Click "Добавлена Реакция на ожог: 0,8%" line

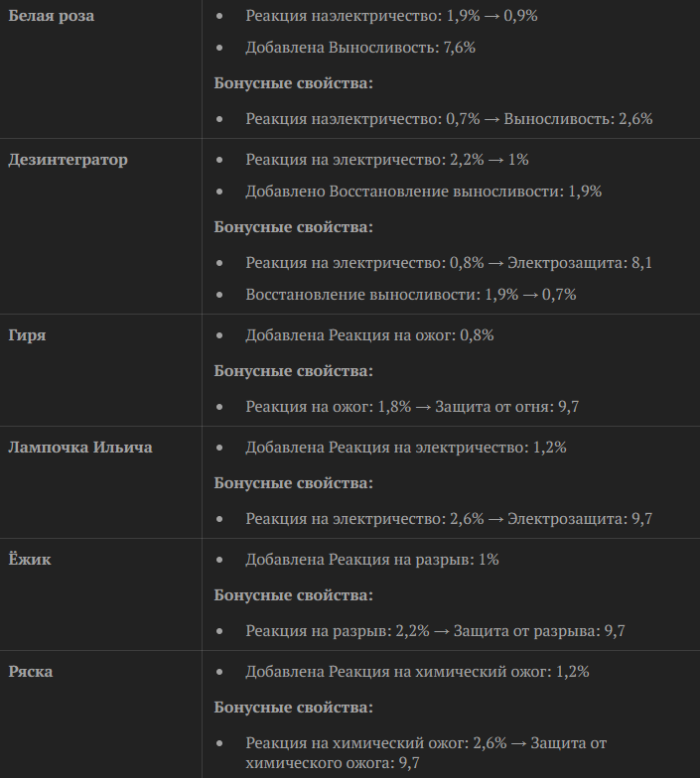click(x=369, y=335)
